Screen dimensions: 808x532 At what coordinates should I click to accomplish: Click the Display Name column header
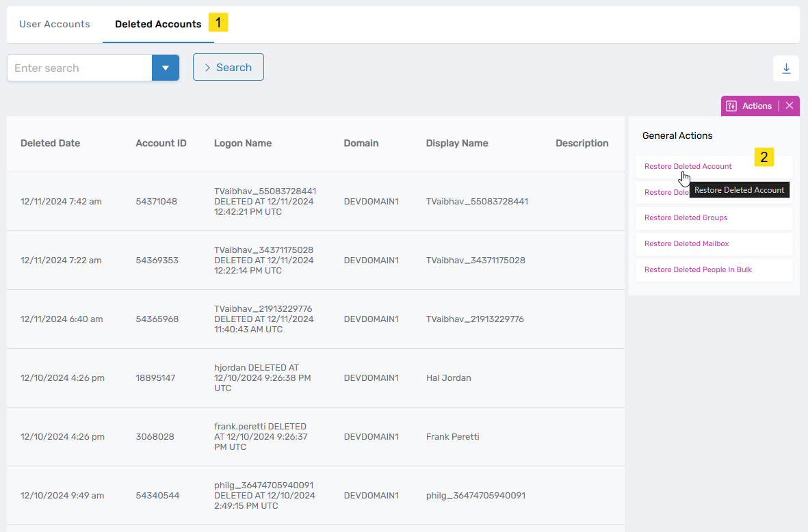coord(456,144)
